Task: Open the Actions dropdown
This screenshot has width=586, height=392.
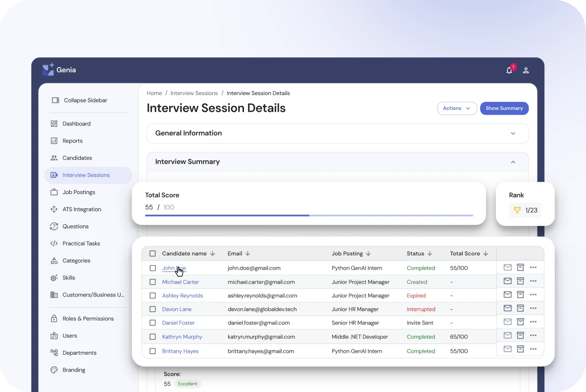Action: 457,108
